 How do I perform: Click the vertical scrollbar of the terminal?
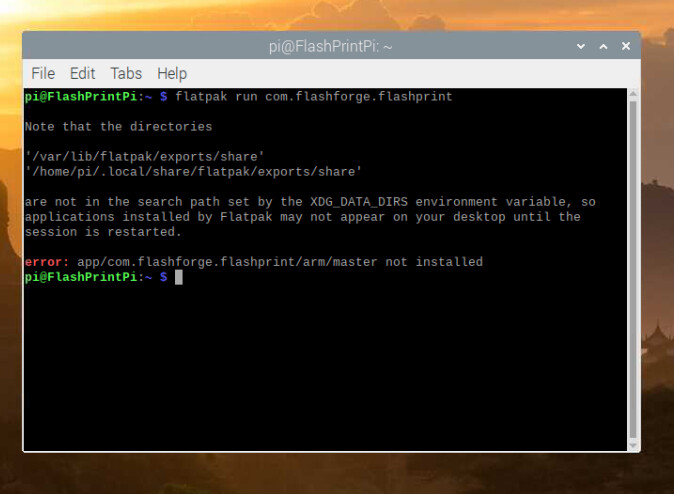coord(633,269)
